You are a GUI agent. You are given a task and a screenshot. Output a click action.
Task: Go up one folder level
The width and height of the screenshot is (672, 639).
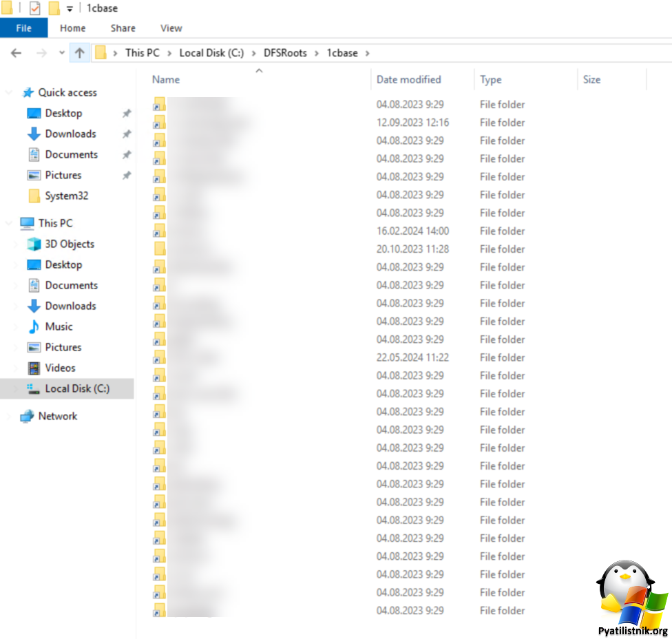tap(80, 53)
